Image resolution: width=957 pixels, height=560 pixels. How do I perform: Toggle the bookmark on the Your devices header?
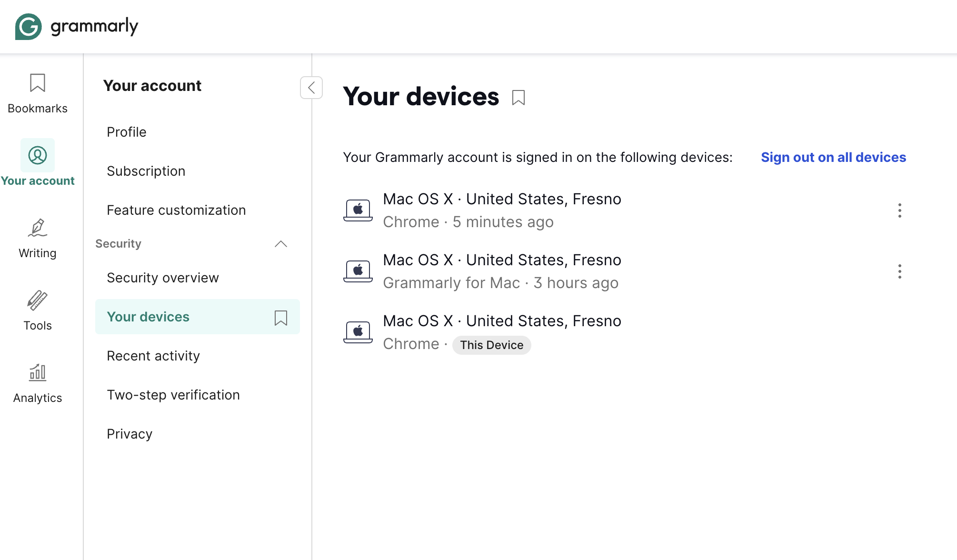point(518,97)
